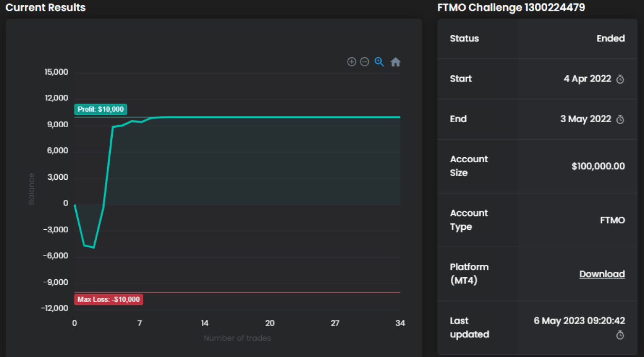This screenshot has width=644, height=357.
Task: Click the FTMO Challenge 1300224479 title
Action: pos(511,8)
